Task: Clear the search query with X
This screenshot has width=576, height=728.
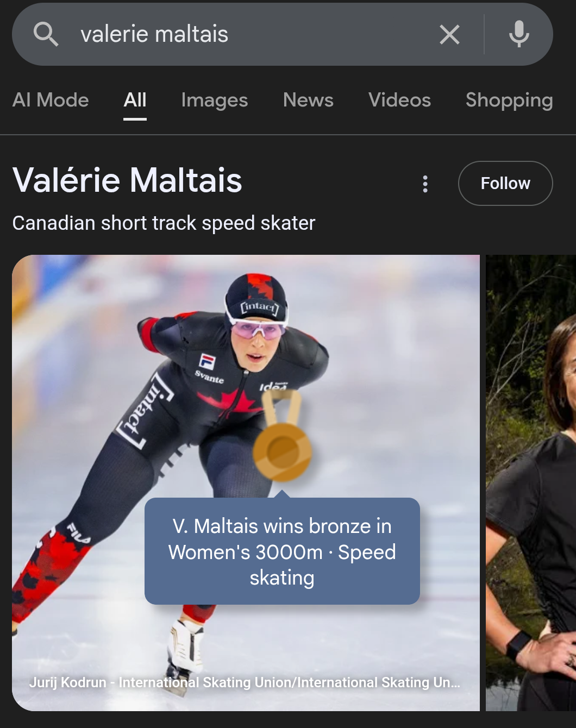Action: tap(449, 35)
